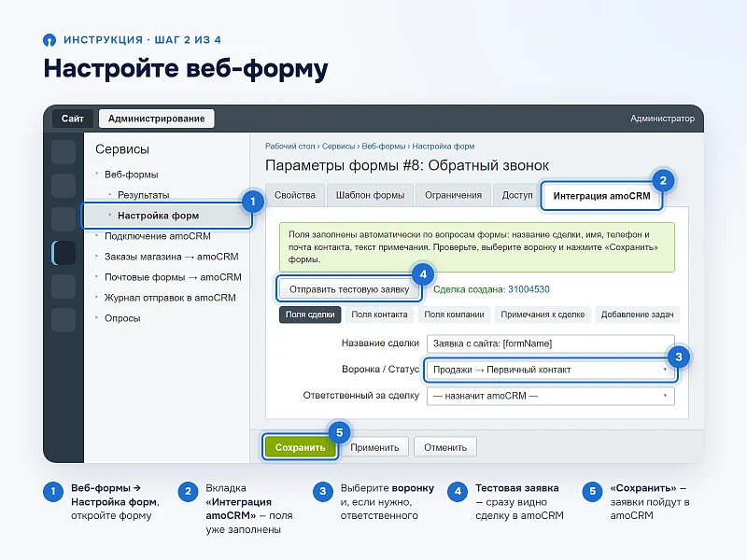Screen dimensions: 747x560
Task: Expand the Веб-формы tree section
Action: pyautogui.click(x=131, y=175)
